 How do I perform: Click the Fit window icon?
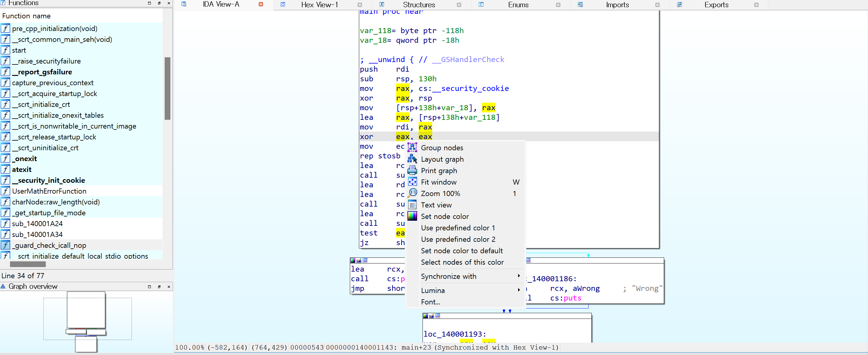click(412, 182)
